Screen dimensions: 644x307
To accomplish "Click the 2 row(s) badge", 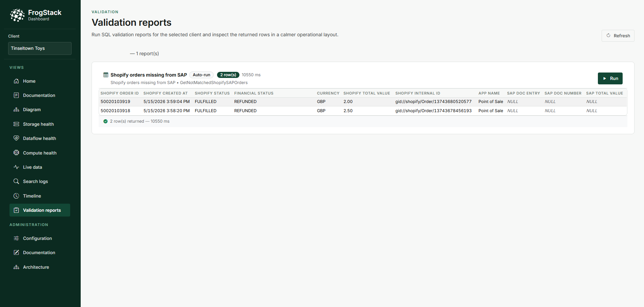I will (x=228, y=75).
